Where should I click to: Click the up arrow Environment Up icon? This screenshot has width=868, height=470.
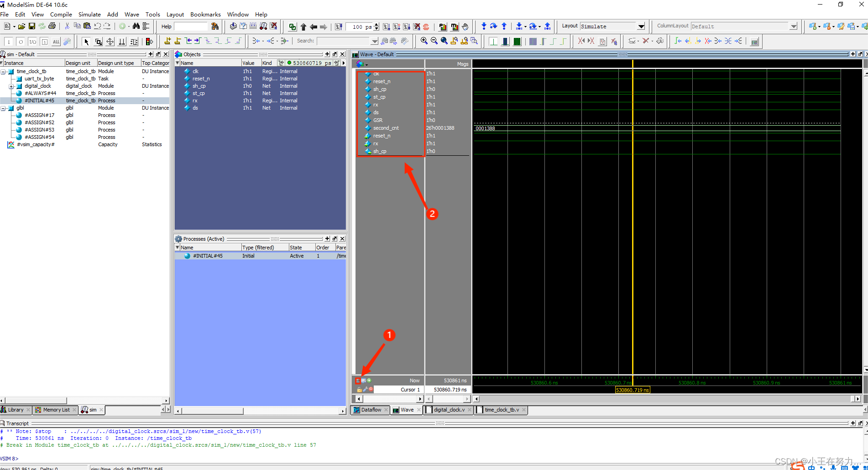303,26
